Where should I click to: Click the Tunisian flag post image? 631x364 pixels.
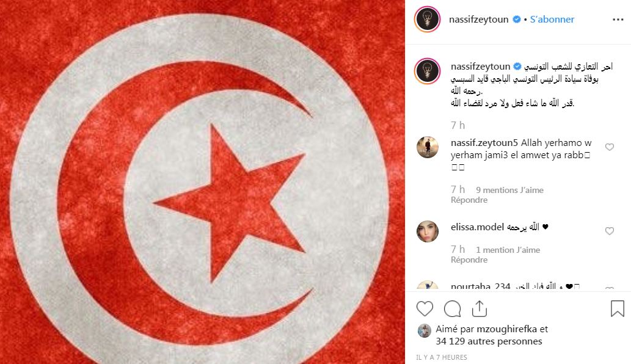click(x=202, y=182)
